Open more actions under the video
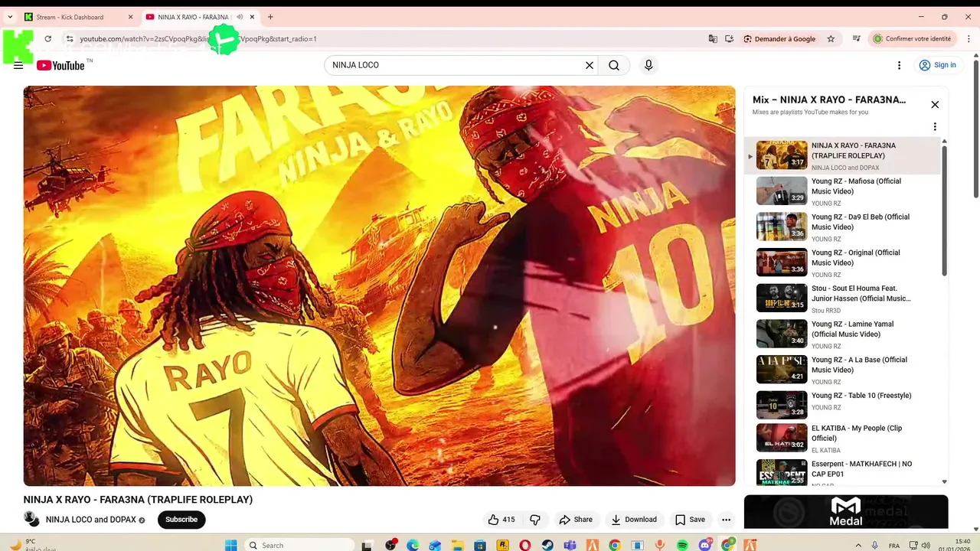This screenshot has height=551, width=980. click(726, 520)
